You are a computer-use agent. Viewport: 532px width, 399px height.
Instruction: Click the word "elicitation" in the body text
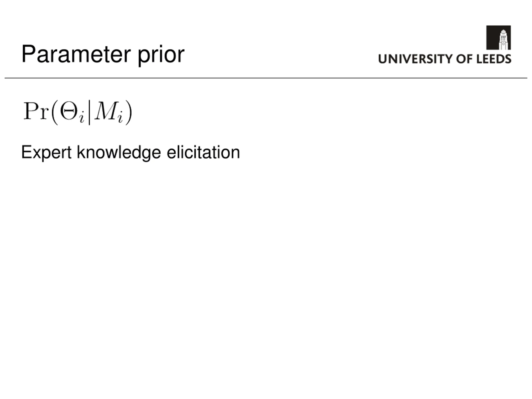(203, 152)
